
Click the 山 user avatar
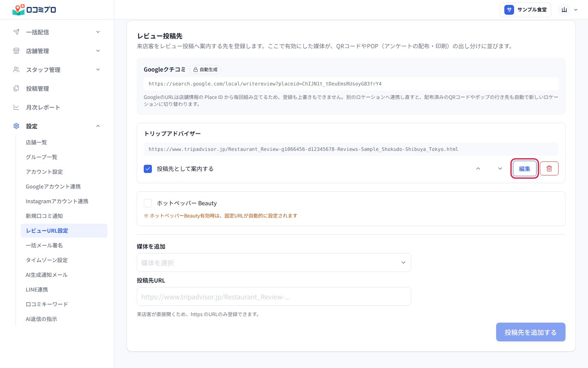click(x=564, y=10)
